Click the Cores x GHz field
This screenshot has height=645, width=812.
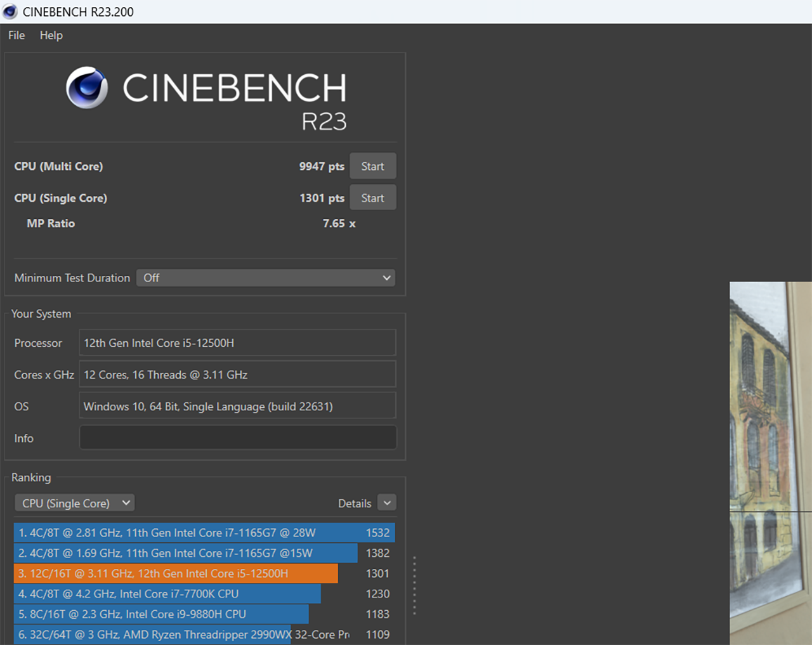tap(238, 374)
